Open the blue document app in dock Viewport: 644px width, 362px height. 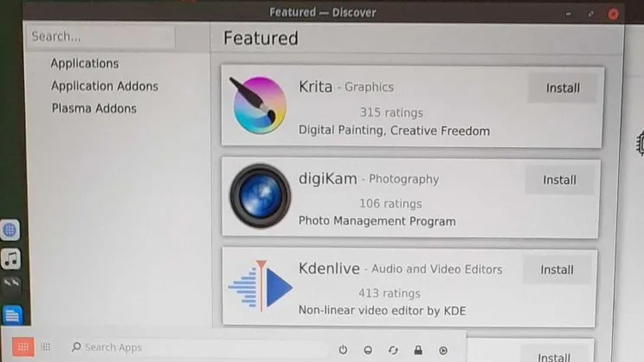[x=11, y=314]
